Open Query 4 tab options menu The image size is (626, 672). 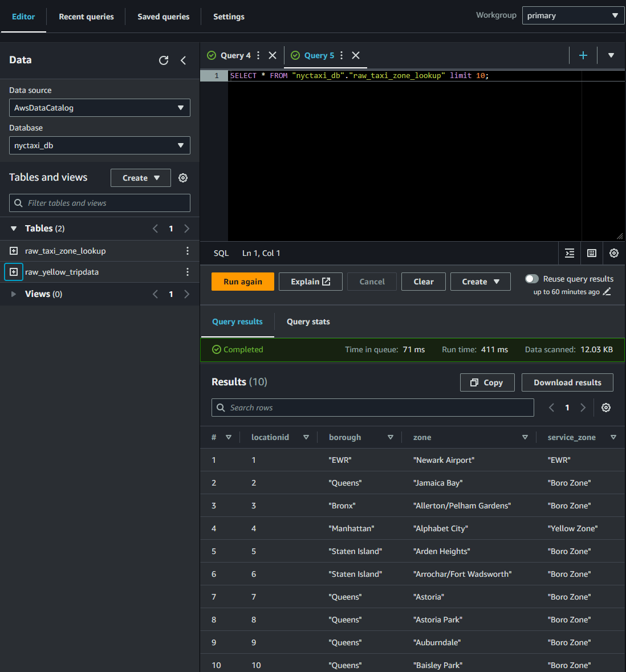point(258,55)
